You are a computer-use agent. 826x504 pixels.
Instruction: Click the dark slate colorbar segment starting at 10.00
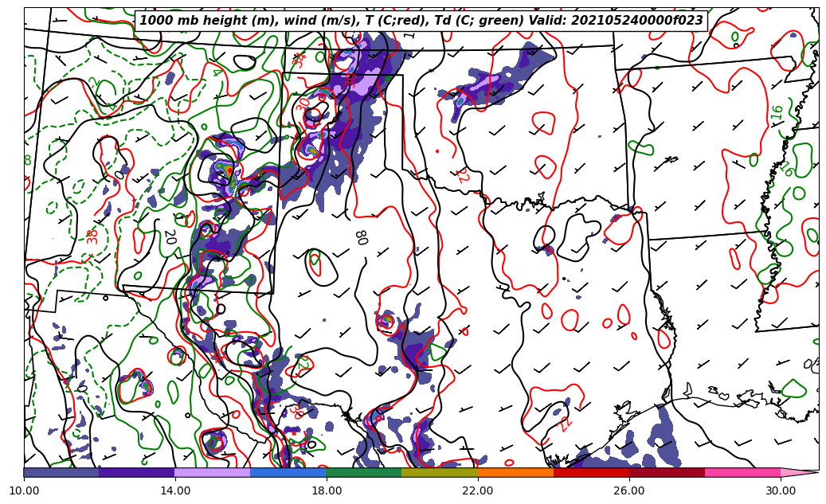click(x=61, y=472)
